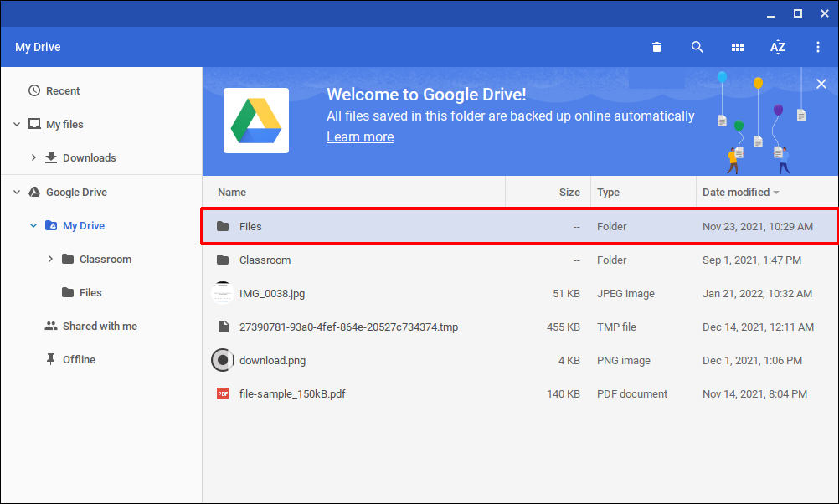839x504 pixels.
Task: Click the Shared with me people icon
Action: [x=51, y=326]
